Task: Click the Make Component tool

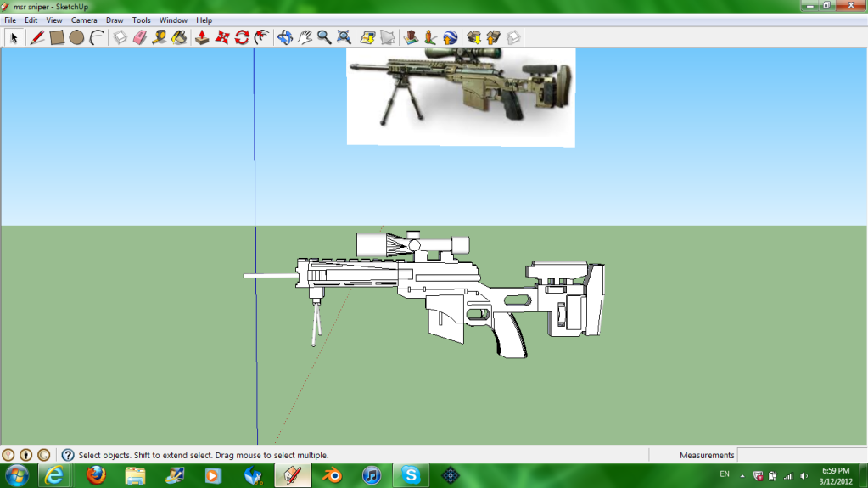Action: point(120,37)
